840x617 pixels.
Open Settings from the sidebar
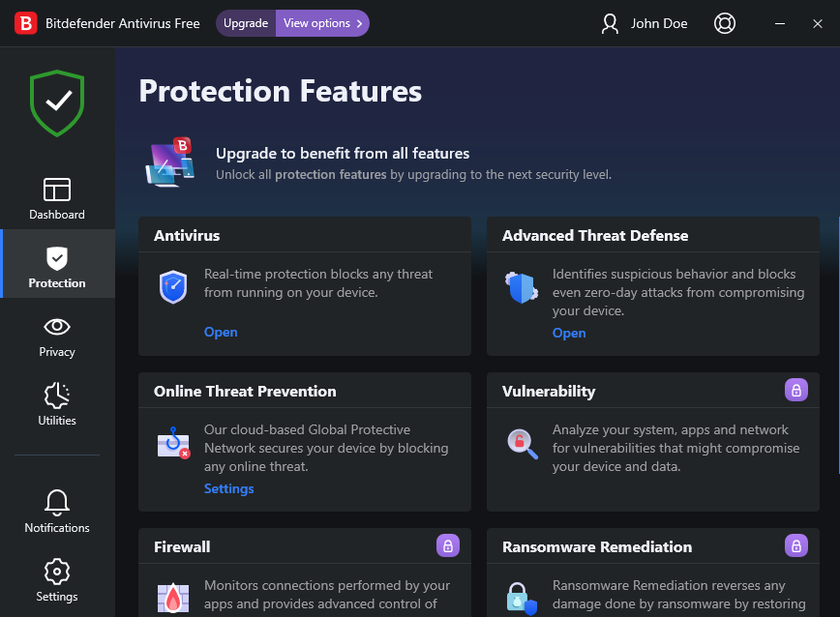pos(57,581)
